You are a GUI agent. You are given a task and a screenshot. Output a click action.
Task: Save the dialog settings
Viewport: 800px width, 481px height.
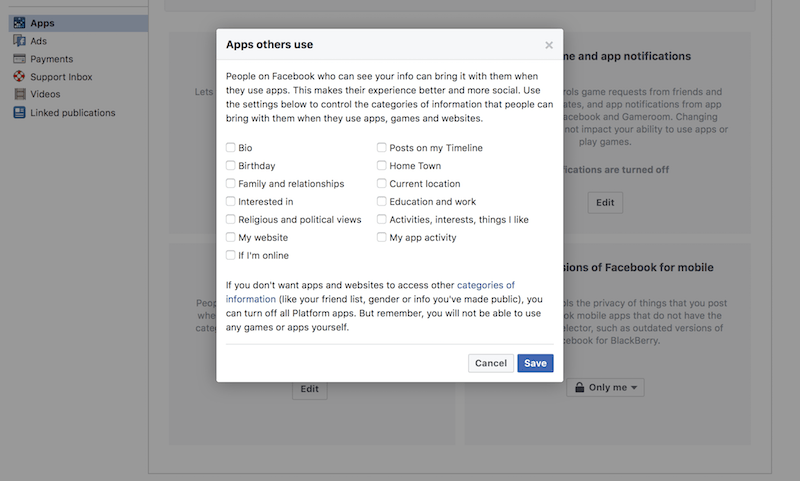click(x=535, y=363)
